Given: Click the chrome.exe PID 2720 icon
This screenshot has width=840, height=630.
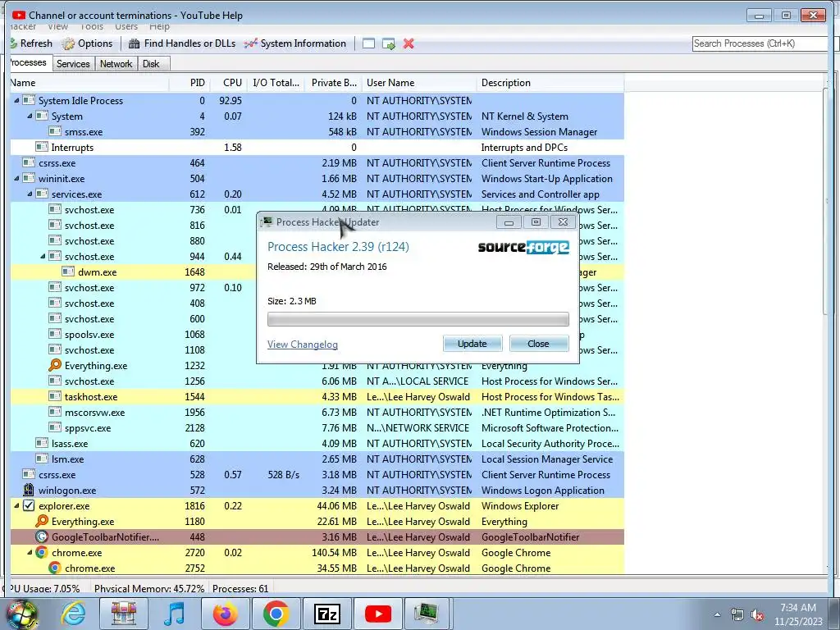Looking at the screenshot, I should coord(41,552).
